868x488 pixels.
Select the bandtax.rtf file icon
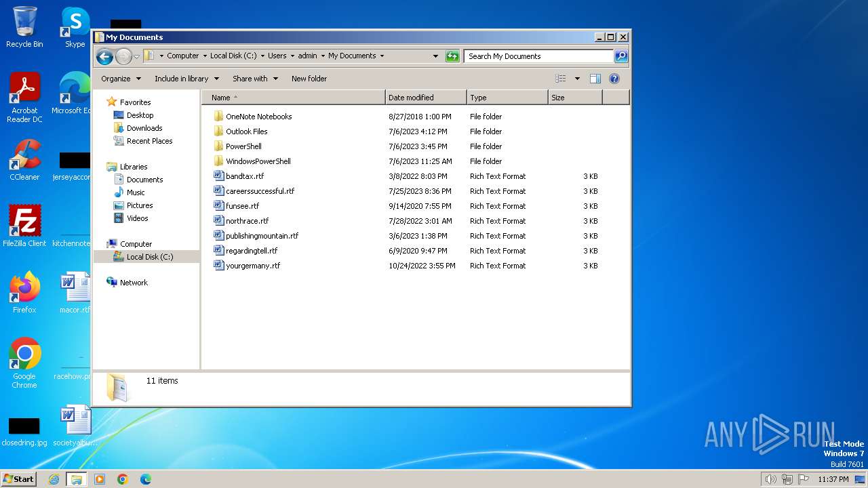coord(218,176)
